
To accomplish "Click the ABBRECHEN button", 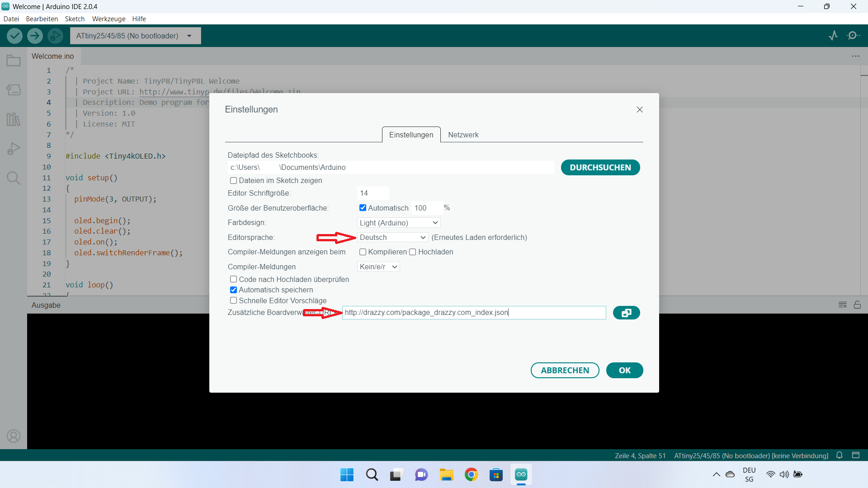I will click(565, 371).
